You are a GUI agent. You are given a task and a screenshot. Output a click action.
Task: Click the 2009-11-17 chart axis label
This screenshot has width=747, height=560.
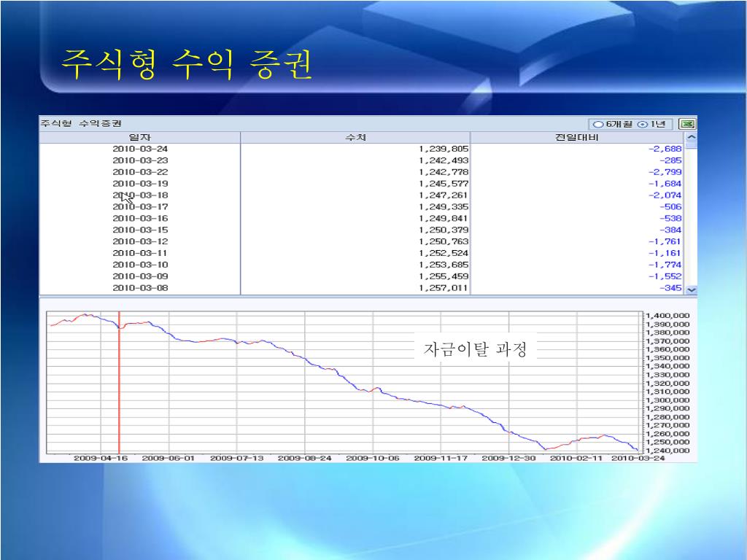[441, 458]
